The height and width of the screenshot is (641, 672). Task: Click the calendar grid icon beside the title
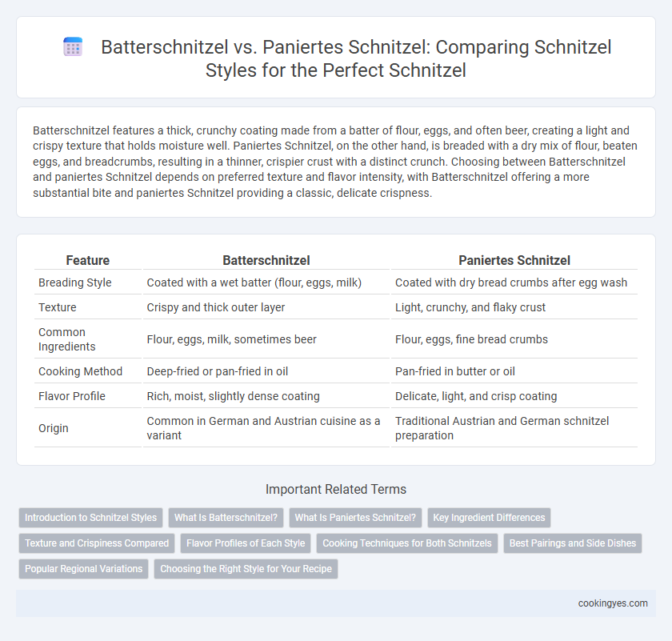tap(73, 46)
